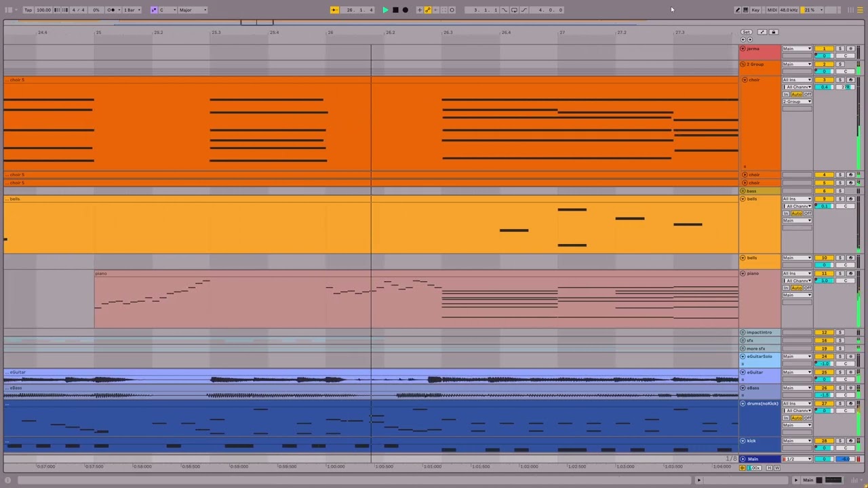Open the Major scale dropdown
This screenshot has width=868, height=488.
point(193,10)
